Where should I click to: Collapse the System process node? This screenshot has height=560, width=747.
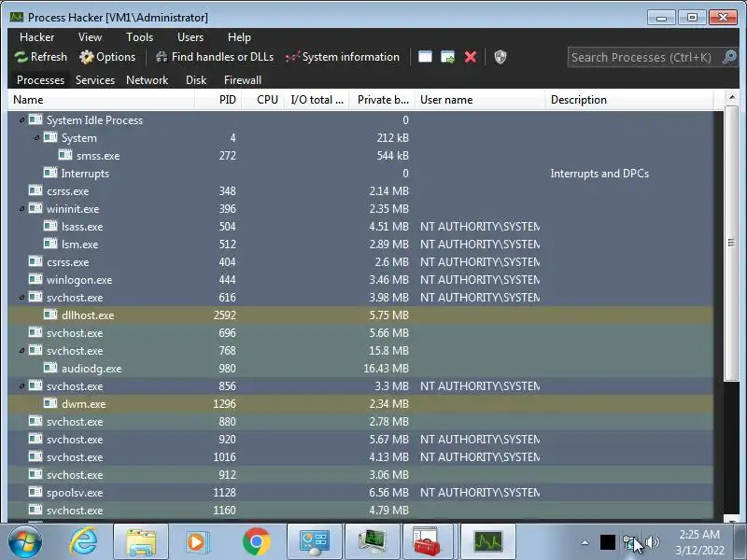(36, 137)
